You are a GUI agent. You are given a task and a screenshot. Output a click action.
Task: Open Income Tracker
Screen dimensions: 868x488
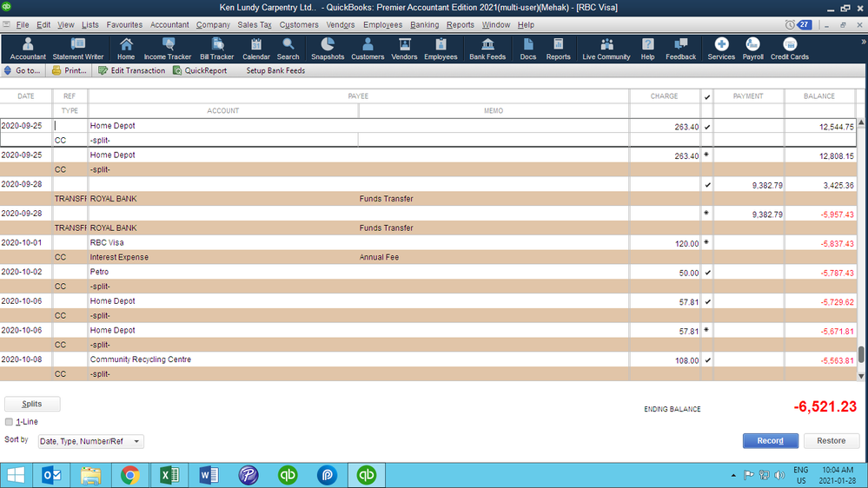(167, 49)
